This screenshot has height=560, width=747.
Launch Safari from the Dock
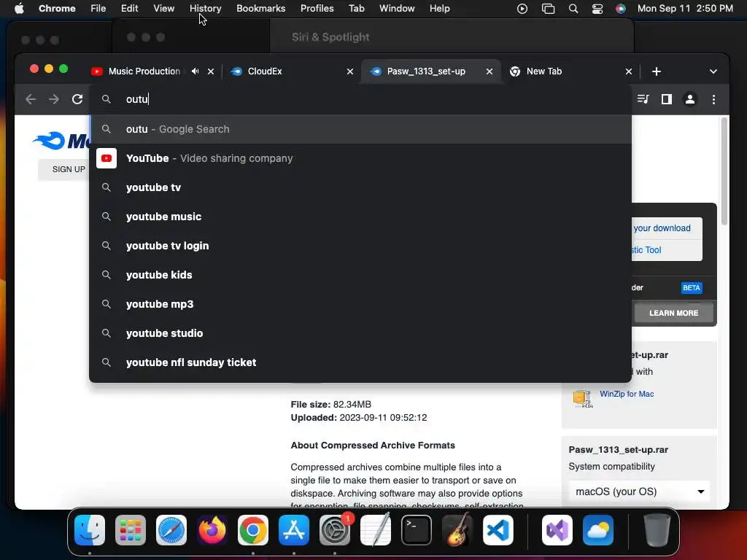coord(171,530)
